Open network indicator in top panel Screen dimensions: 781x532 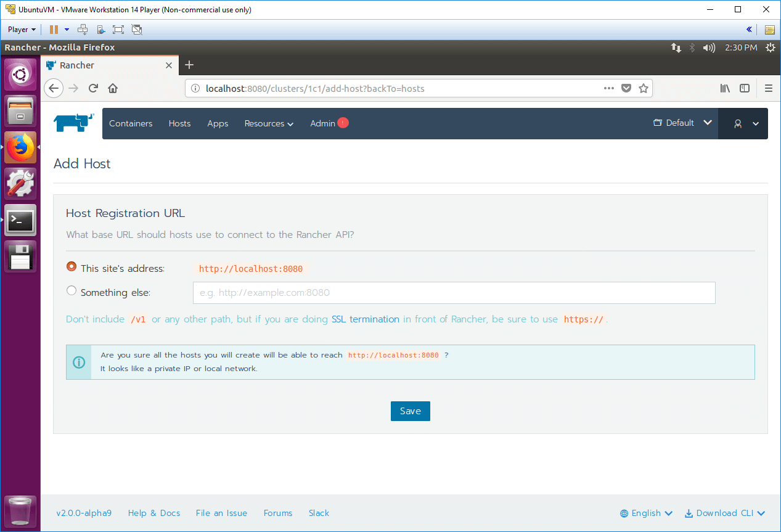pos(676,47)
